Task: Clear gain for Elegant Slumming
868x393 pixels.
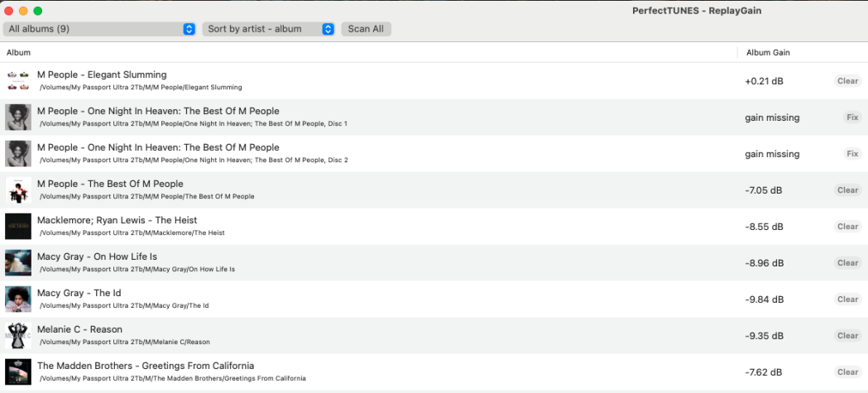Action: 847,81
